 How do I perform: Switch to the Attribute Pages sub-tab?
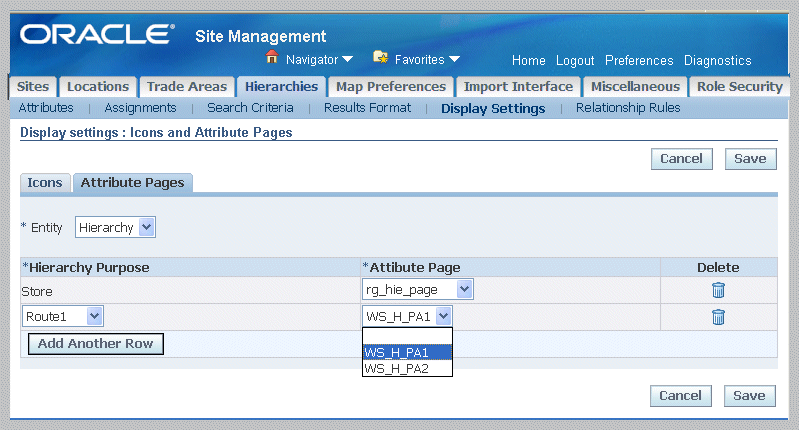(x=132, y=182)
